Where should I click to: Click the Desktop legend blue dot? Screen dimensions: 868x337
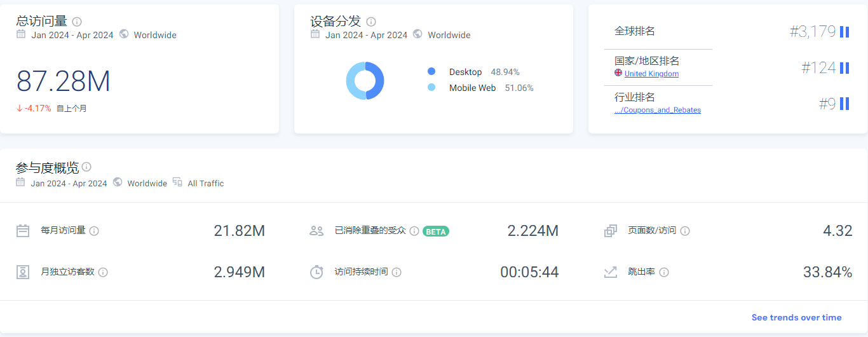[x=431, y=72]
